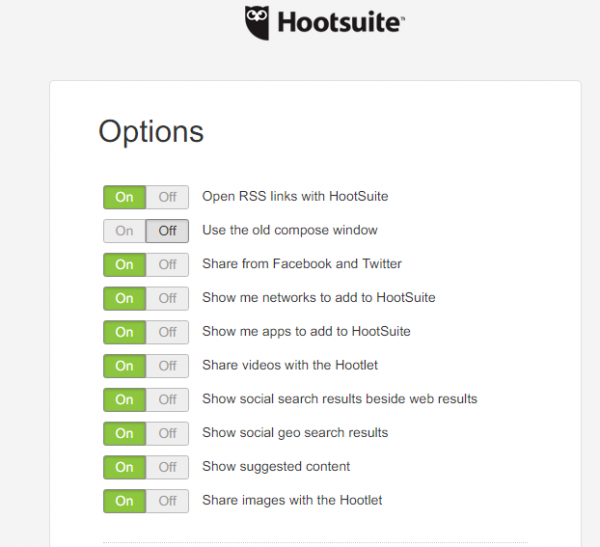Disable Show suggested content
This screenshot has height=547, width=600.
pyautogui.click(x=167, y=467)
